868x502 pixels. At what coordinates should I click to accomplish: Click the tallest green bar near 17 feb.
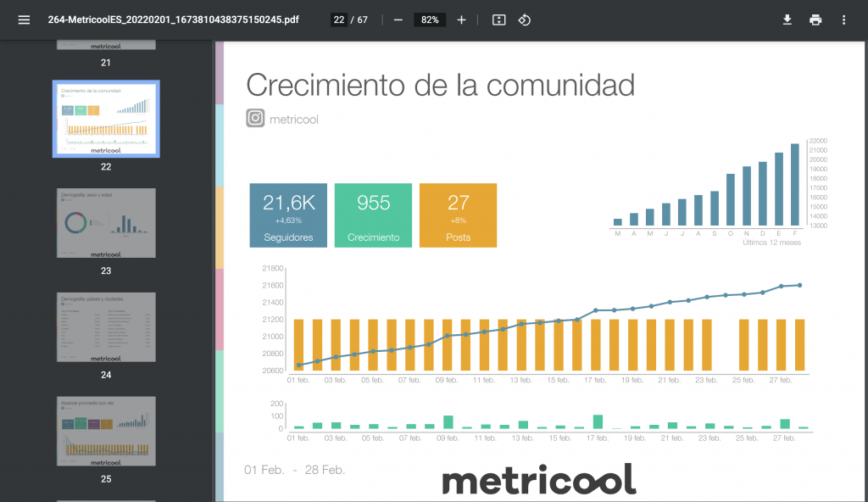point(598,421)
